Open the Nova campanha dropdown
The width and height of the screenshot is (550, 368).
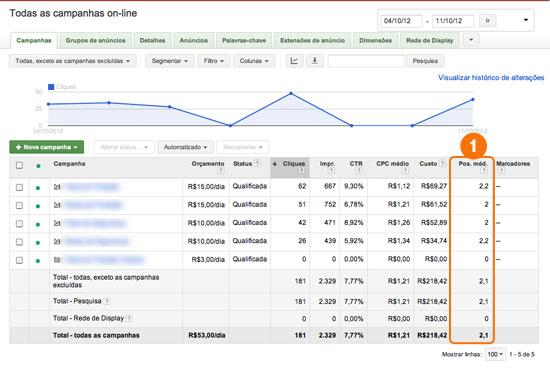pos(47,147)
